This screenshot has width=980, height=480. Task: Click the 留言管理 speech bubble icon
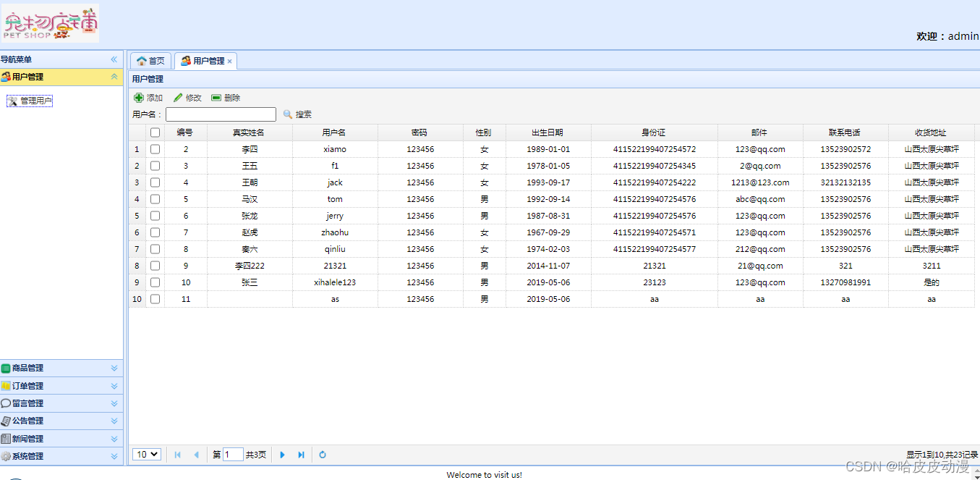tap(6, 403)
